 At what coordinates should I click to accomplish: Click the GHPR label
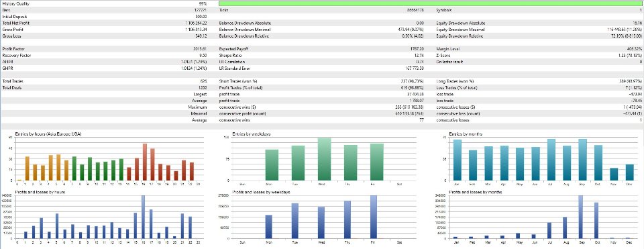[7, 68]
